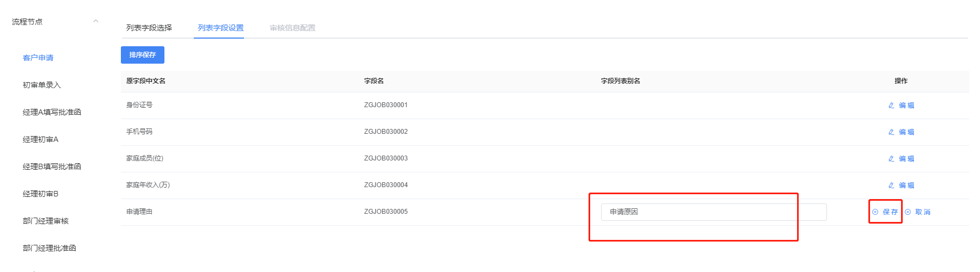
Task: Click the 身份证号 cell
Action: (139, 105)
